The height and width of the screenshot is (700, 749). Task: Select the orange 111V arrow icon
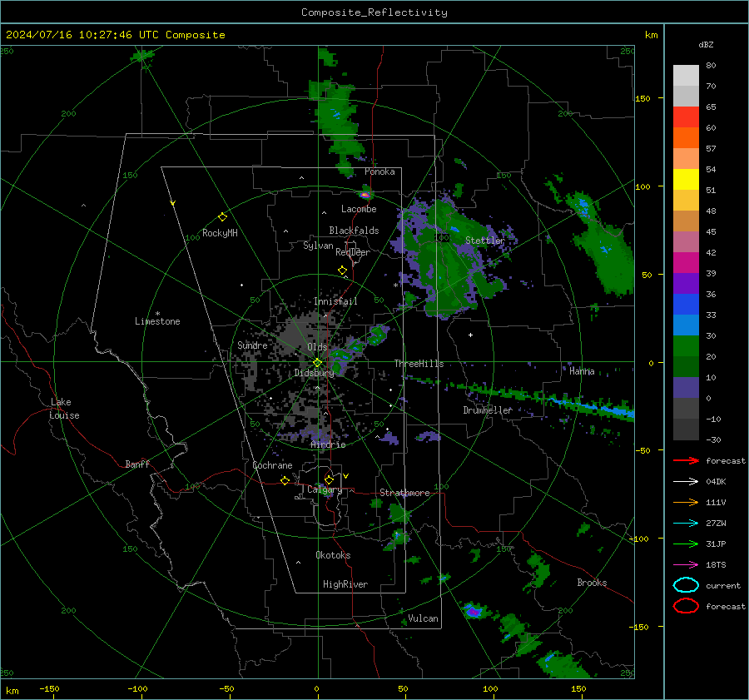pyautogui.click(x=686, y=502)
